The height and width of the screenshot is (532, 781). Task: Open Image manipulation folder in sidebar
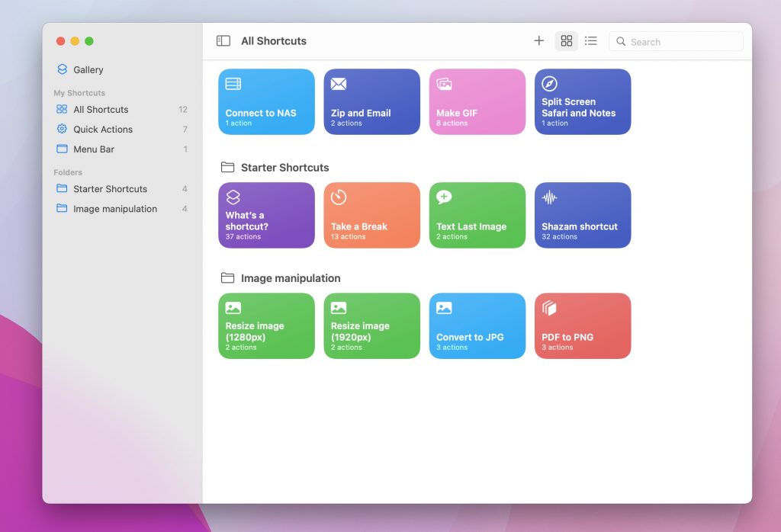point(114,209)
